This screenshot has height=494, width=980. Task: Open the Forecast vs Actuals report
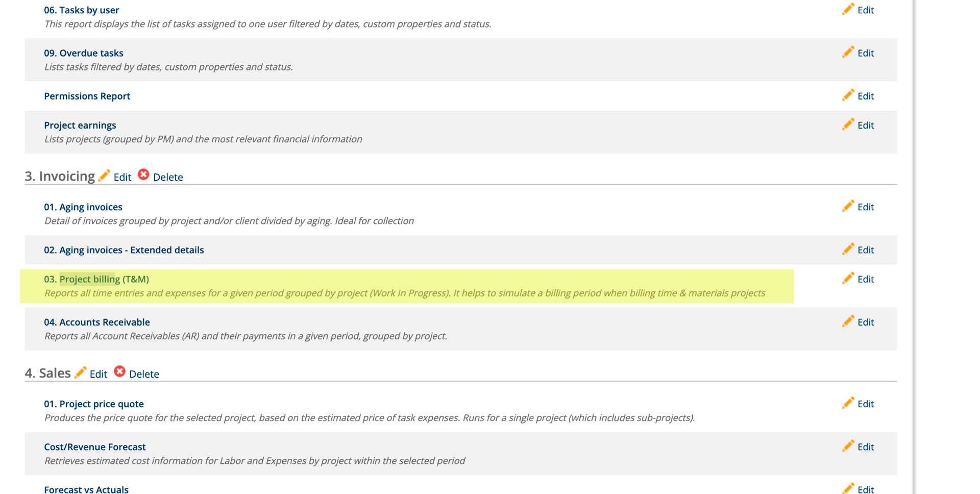click(86, 489)
